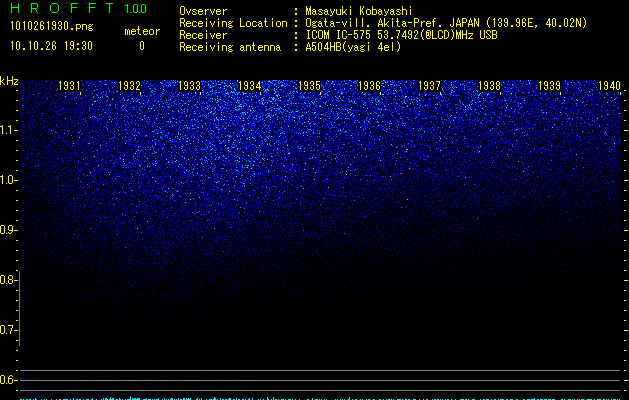This screenshot has width=629, height=400.
Task: Click the Receiving antenna label
Action: click(x=230, y=47)
